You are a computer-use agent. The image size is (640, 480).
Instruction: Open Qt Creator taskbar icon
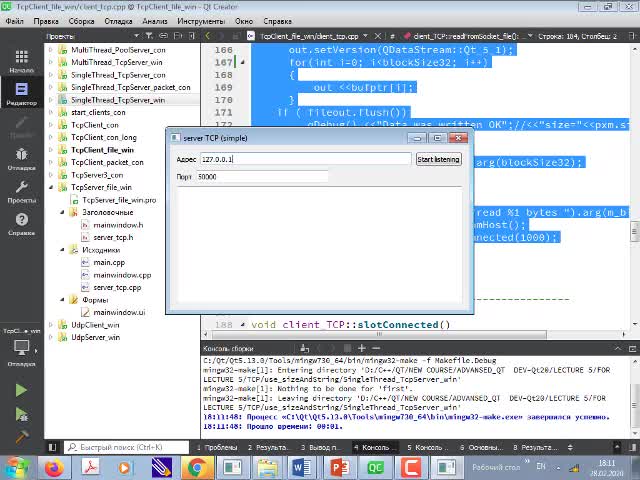[x=375, y=467]
